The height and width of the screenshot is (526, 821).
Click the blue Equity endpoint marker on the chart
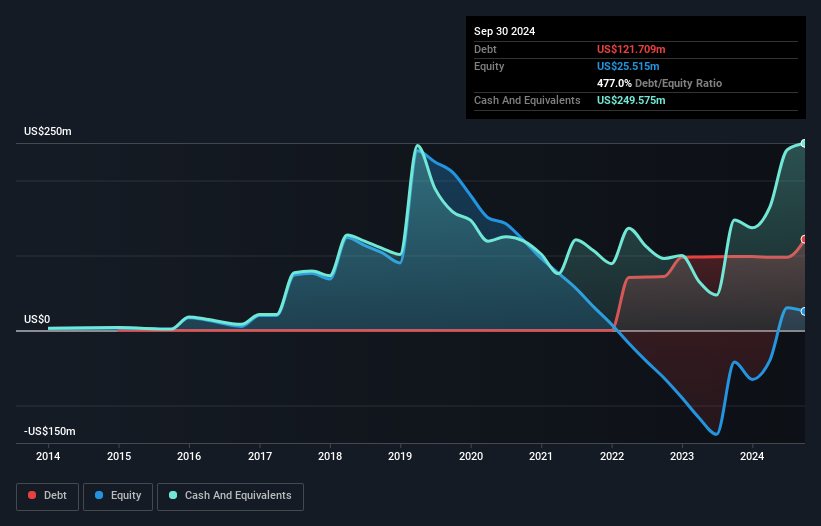tap(803, 312)
